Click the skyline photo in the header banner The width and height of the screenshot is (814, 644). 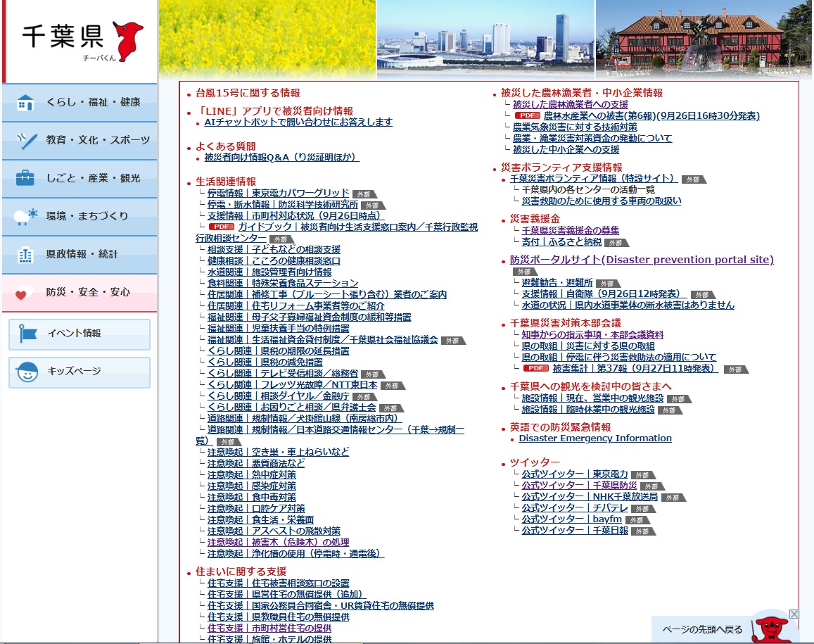(x=485, y=39)
